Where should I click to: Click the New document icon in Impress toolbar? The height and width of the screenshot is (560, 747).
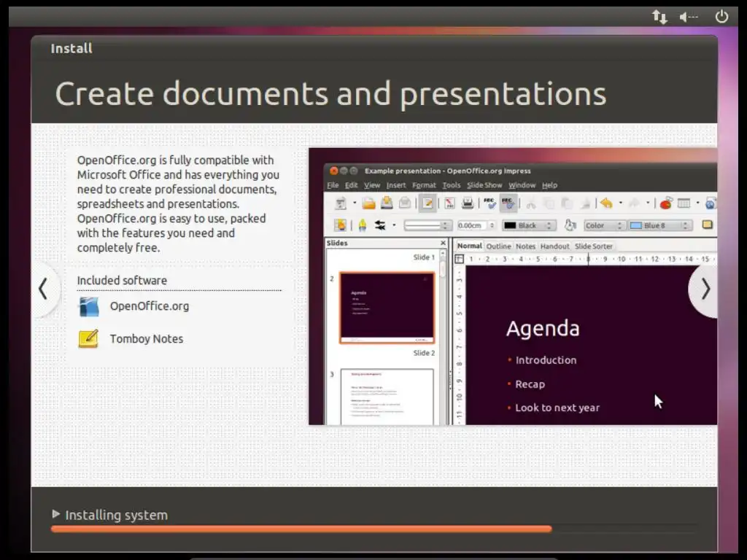point(341,204)
